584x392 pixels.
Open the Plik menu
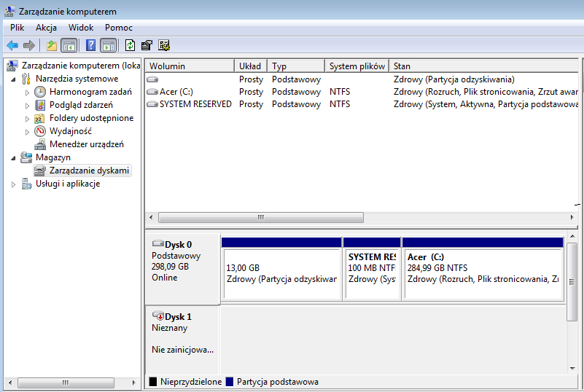tap(17, 28)
